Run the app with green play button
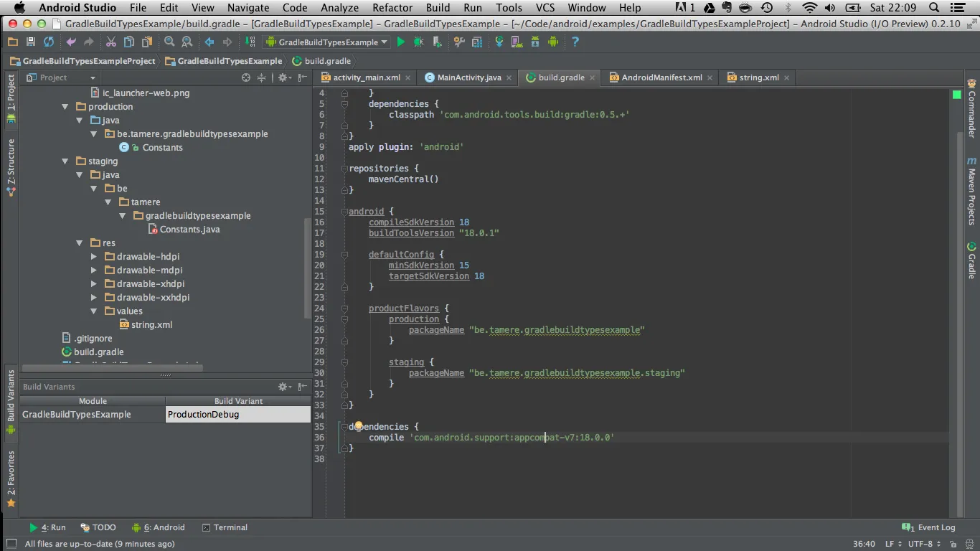980x551 pixels. (x=401, y=42)
